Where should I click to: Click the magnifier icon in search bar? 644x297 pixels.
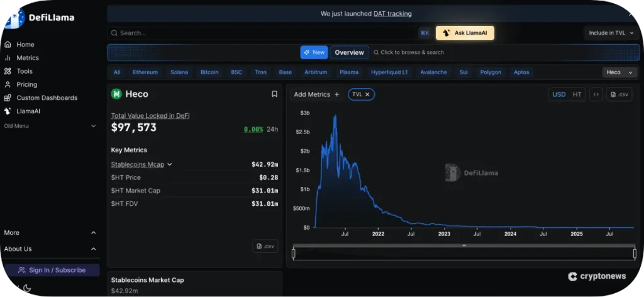click(114, 33)
